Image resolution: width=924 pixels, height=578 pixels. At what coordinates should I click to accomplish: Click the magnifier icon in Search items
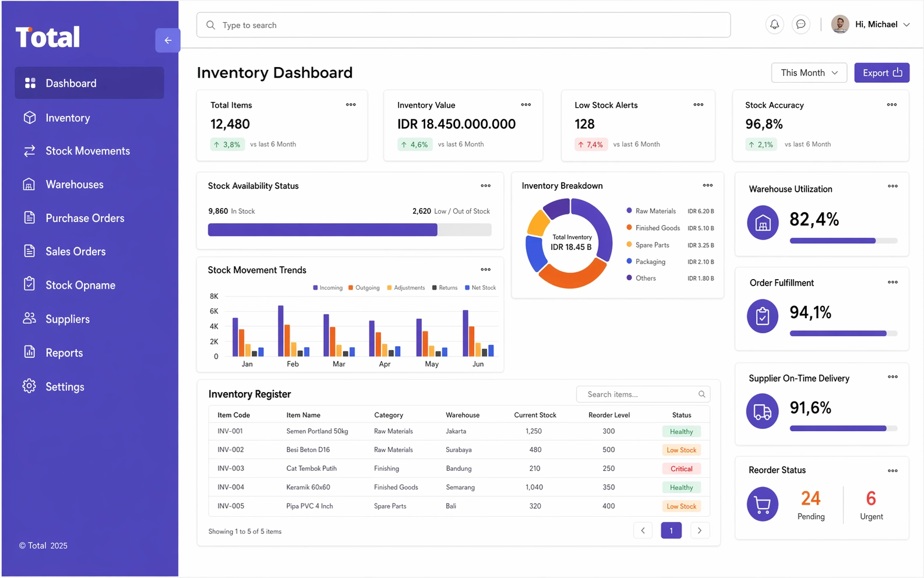point(702,394)
